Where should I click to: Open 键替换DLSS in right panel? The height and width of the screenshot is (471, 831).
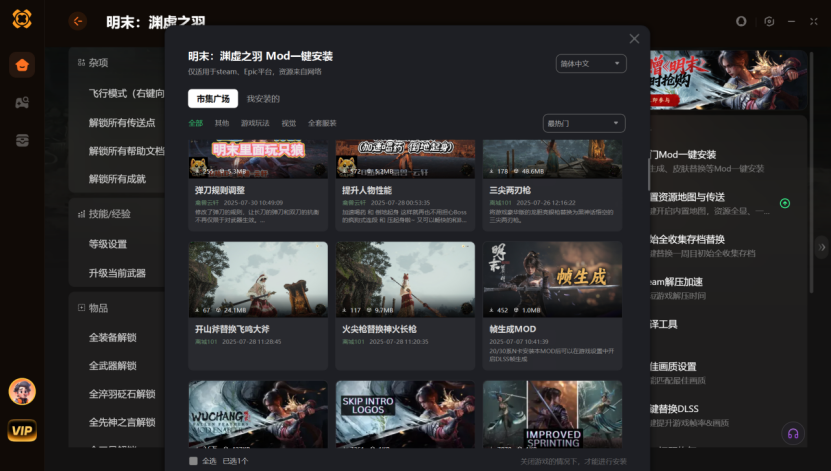click(674, 409)
